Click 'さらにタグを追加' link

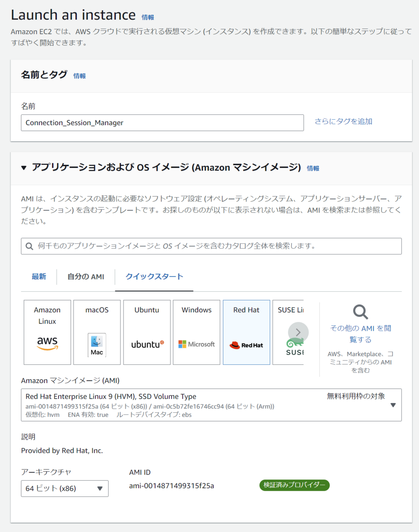[x=343, y=121]
